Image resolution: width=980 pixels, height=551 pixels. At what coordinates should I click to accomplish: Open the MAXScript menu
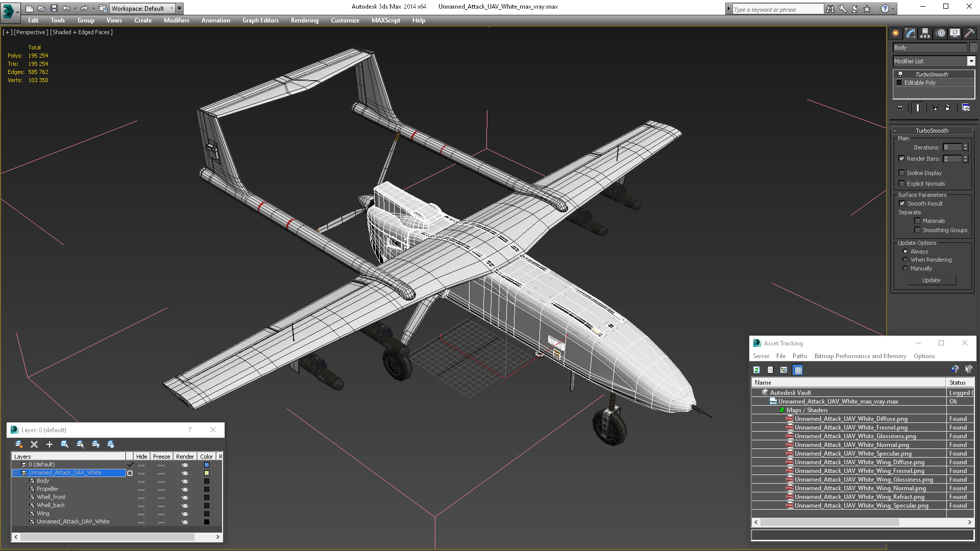385,20
